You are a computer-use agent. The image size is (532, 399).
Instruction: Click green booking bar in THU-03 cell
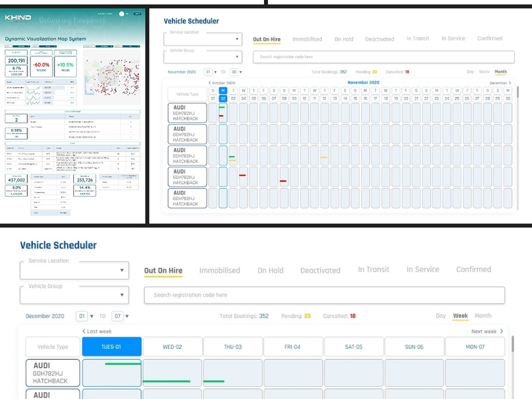tap(213, 381)
